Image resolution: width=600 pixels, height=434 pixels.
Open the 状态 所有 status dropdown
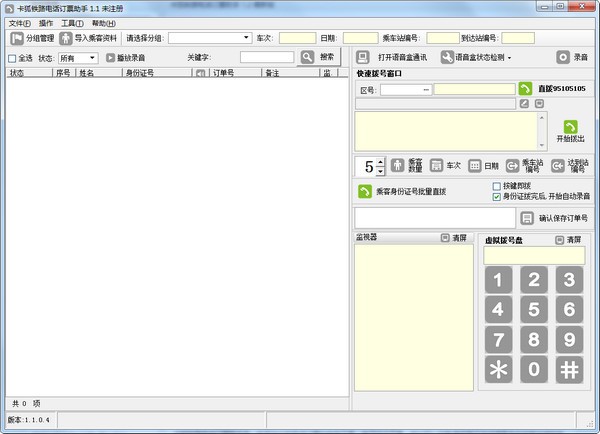(x=78, y=58)
